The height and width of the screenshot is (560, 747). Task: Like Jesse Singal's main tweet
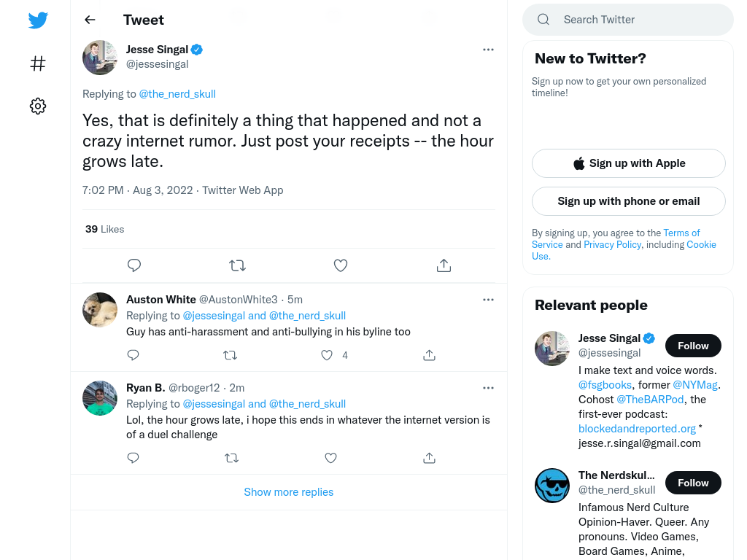[341, 265]
